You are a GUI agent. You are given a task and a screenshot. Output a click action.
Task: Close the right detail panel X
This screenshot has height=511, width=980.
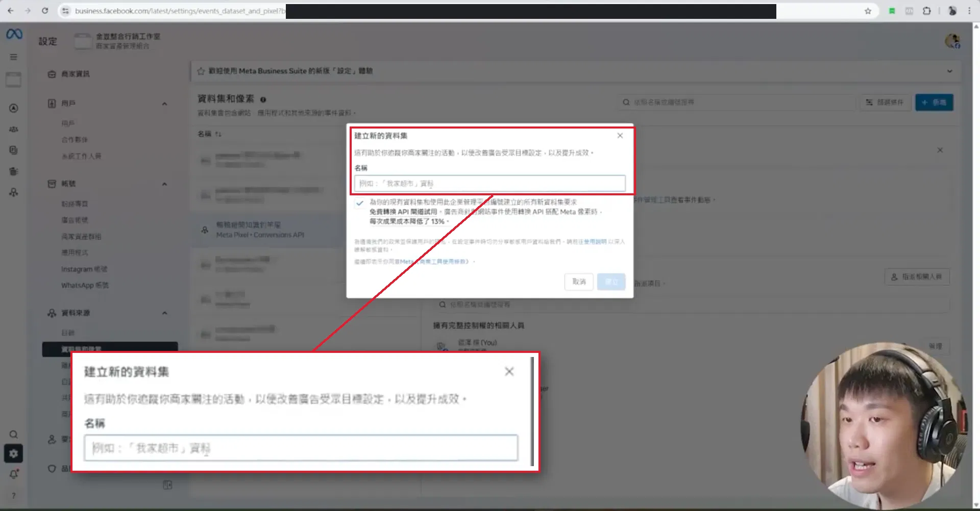click(940, 150)
